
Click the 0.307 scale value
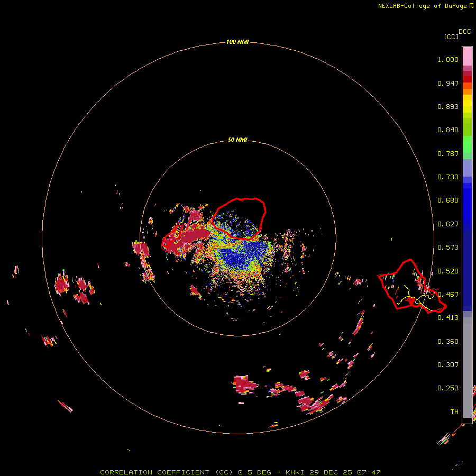pyautogui.click(x=448, y=365)
